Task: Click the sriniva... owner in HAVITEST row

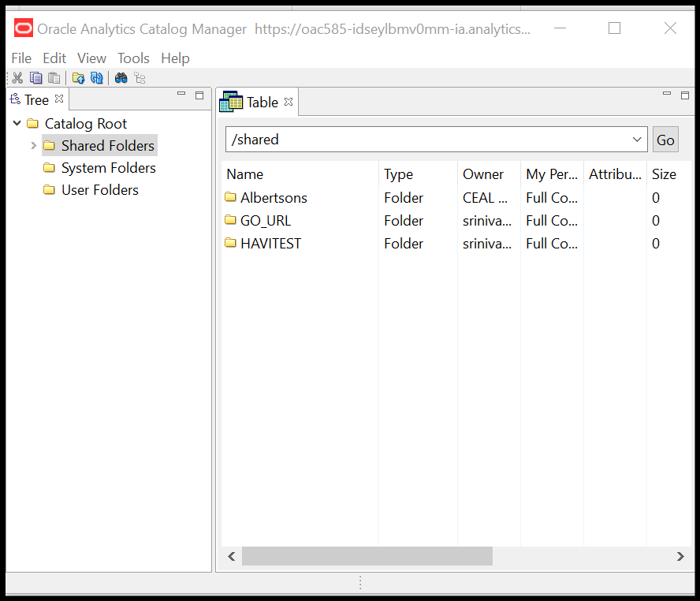Action: (487, 244)
